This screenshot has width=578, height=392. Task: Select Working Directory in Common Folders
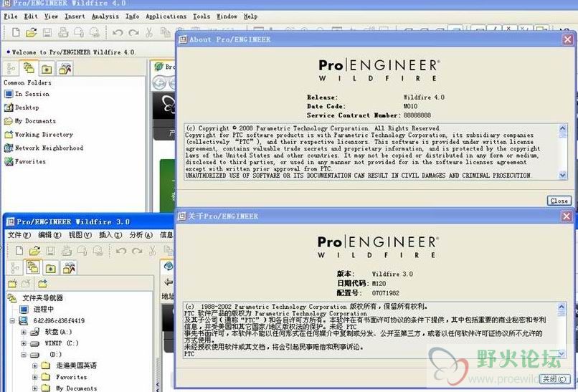coord(38,135)
